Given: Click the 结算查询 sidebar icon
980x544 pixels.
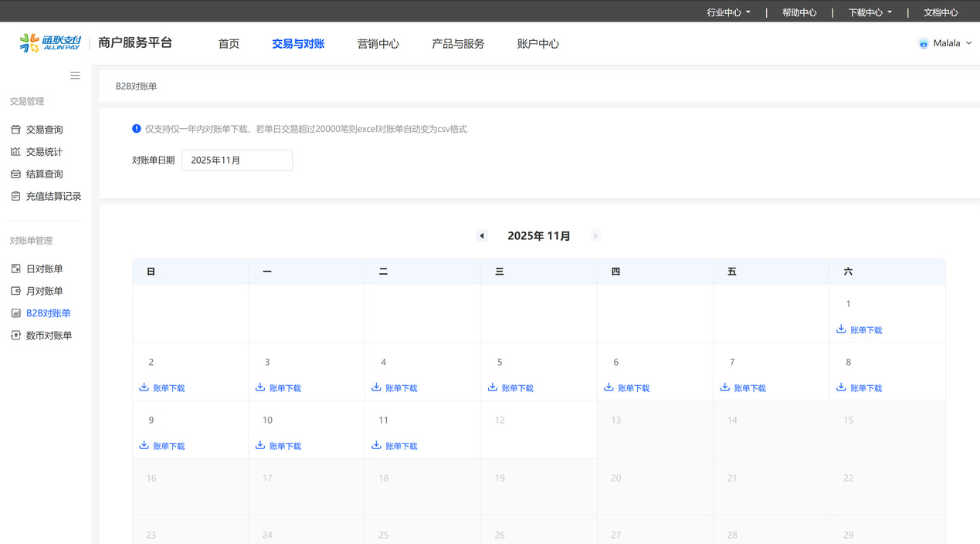Looking at the screenshot, I should coord(15,174).
